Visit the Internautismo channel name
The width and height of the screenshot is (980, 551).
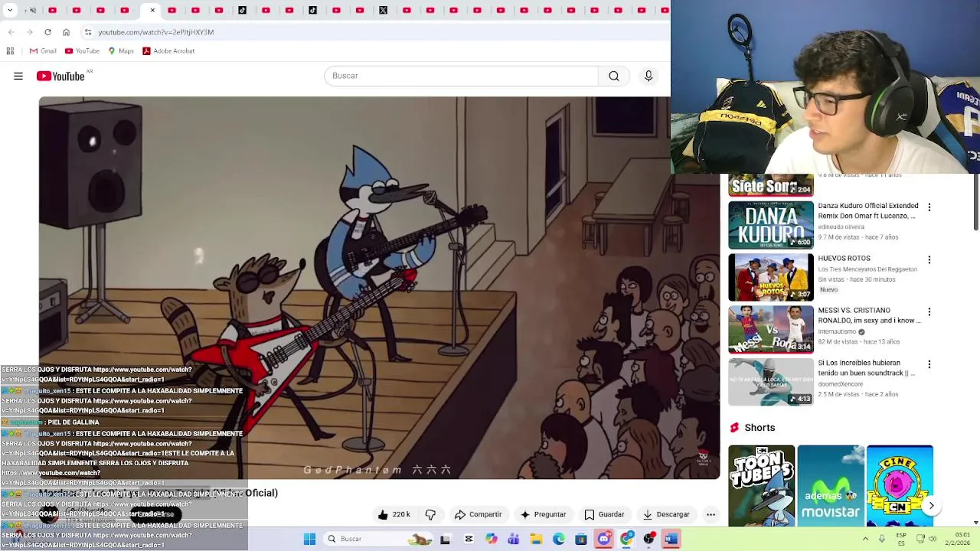coord(837,331)
